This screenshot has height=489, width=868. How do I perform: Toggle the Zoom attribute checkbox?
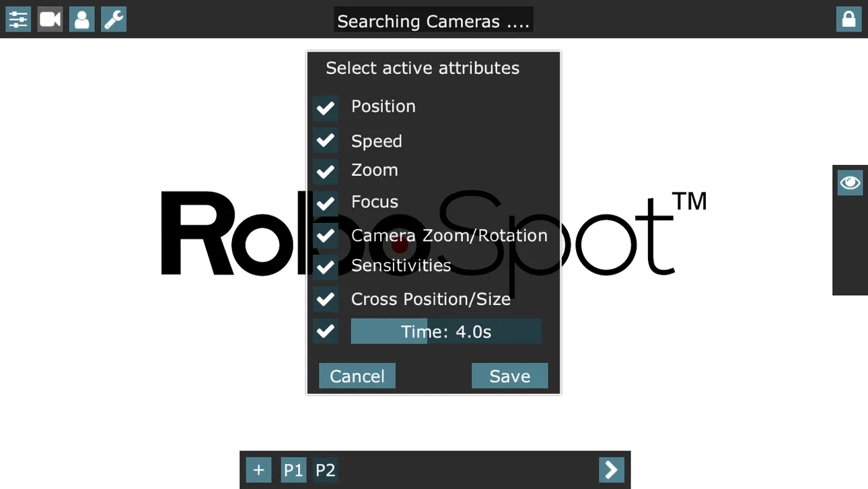pos(325,172)
